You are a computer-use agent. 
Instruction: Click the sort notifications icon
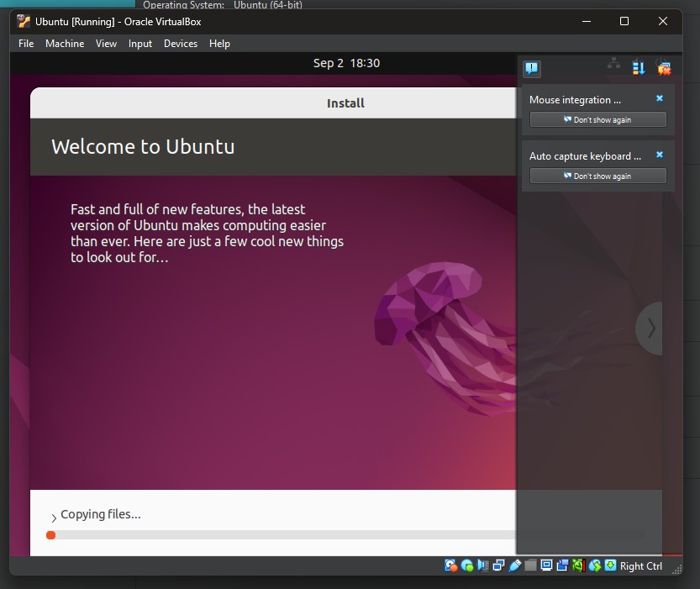[x=639, y=67]
